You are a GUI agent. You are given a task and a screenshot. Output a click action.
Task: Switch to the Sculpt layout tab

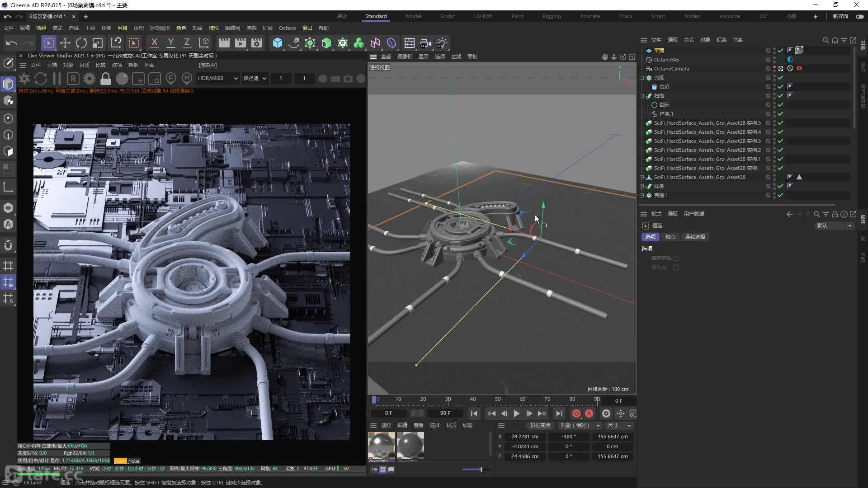[x=448, y=16]
